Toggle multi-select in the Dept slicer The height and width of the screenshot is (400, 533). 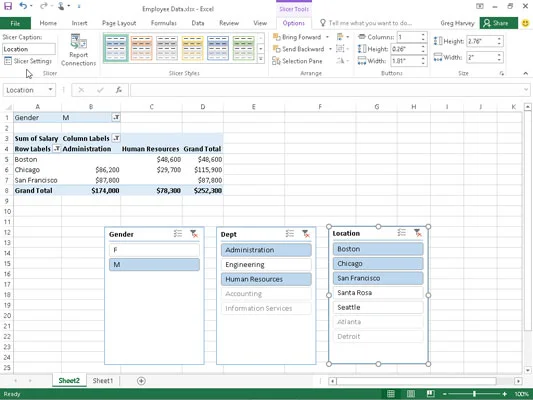pos(290,233)
